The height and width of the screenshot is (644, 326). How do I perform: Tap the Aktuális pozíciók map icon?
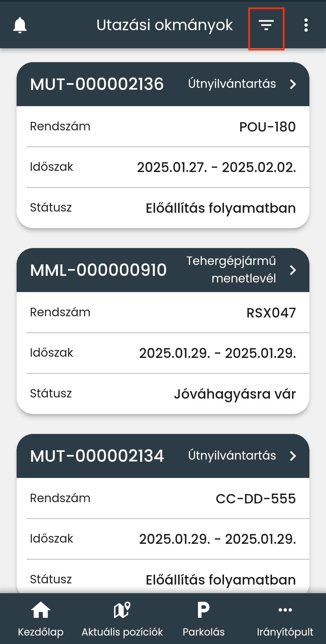[x=122, y=610]
